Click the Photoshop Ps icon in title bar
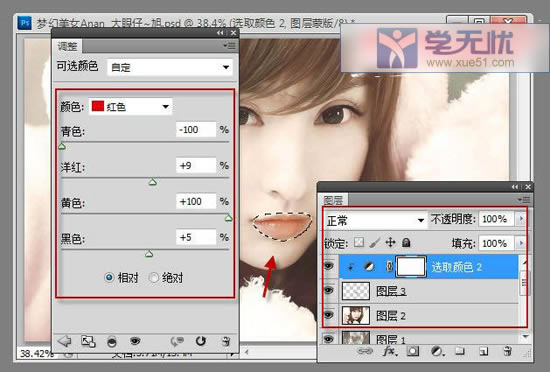This screenshot has height=372, width=550. coord(25,23)
